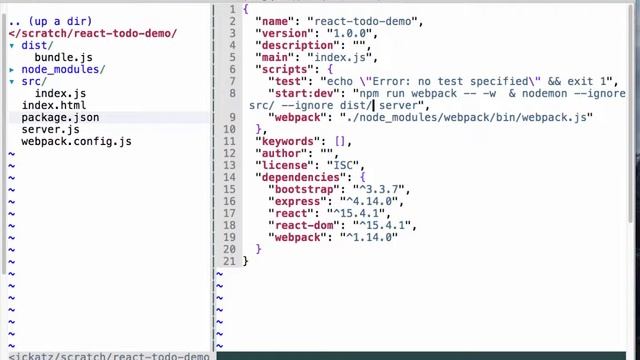Click the word nodemon on line 8
Viewport: 640px width, 360px height.
(x=544, y=93)
